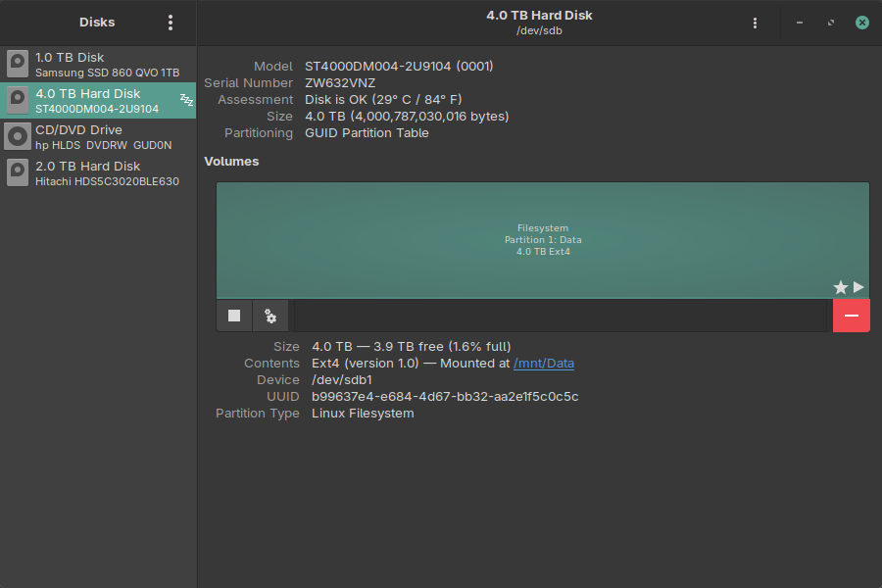Open the Disks application menu
Screen dimensions: 882x588
[171, 23]
